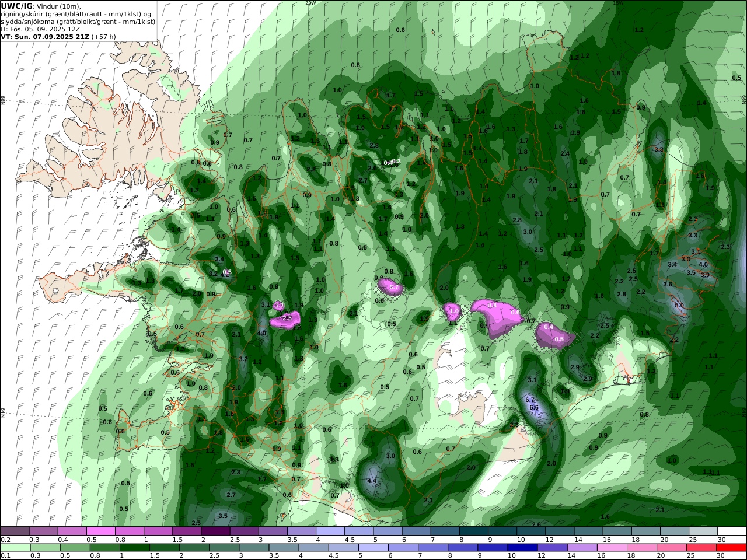Viewport: 747px width, 560px height.
Task: Click the 5.0 precipitation value on the map
Action: tap(679, 305)
